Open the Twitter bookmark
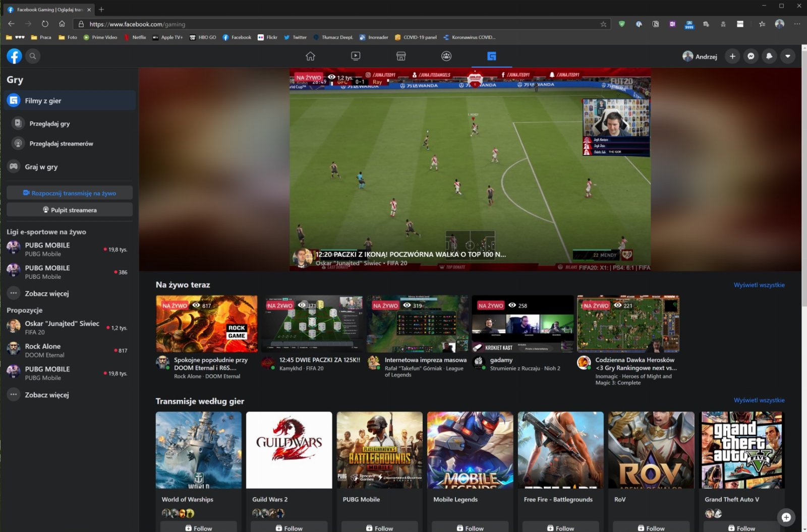 [296, 37]
